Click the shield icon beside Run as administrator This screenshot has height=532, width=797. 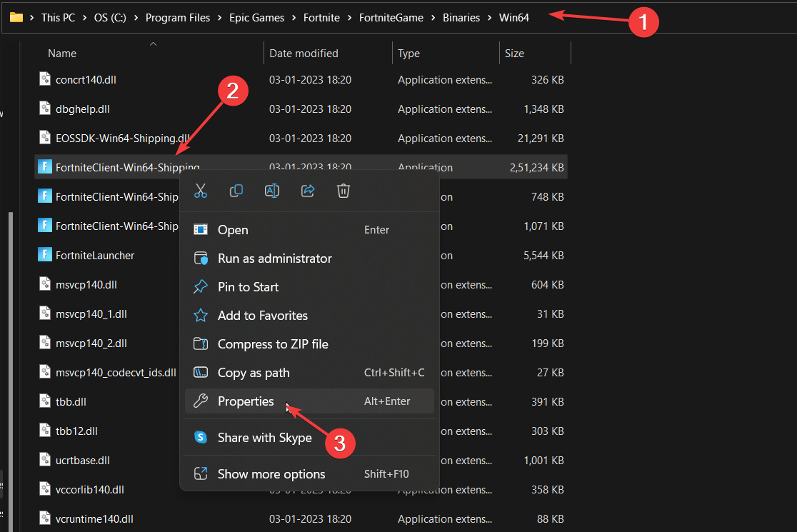pos(201,258)
